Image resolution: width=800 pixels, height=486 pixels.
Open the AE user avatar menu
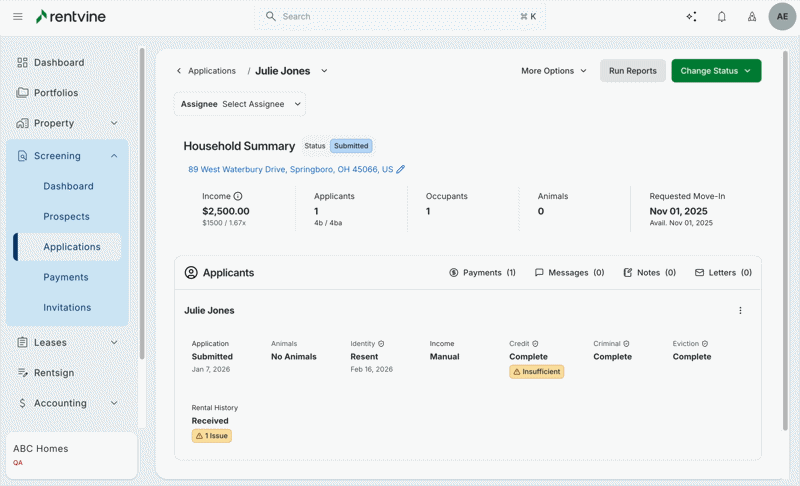pos(782,17)
